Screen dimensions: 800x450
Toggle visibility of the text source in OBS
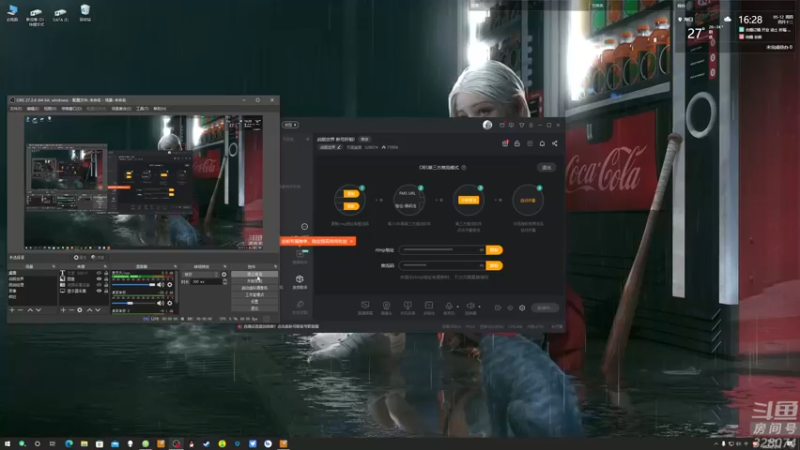[99, 273]
